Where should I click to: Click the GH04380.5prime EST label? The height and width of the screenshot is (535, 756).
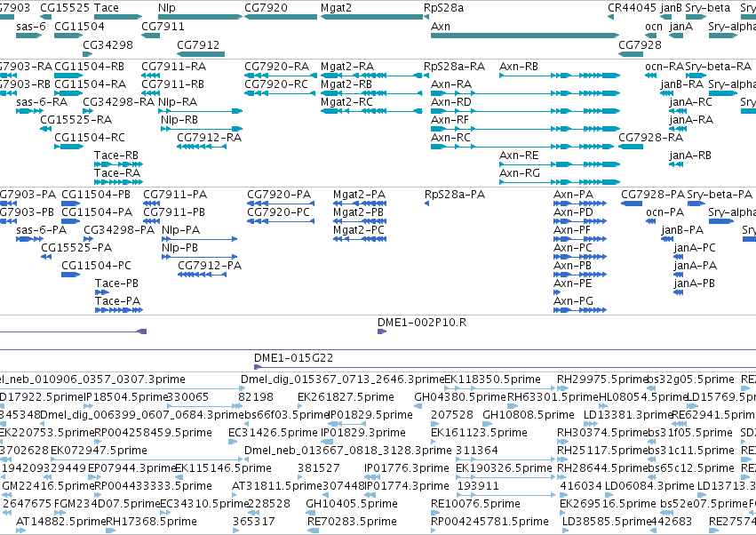[460, 397]
